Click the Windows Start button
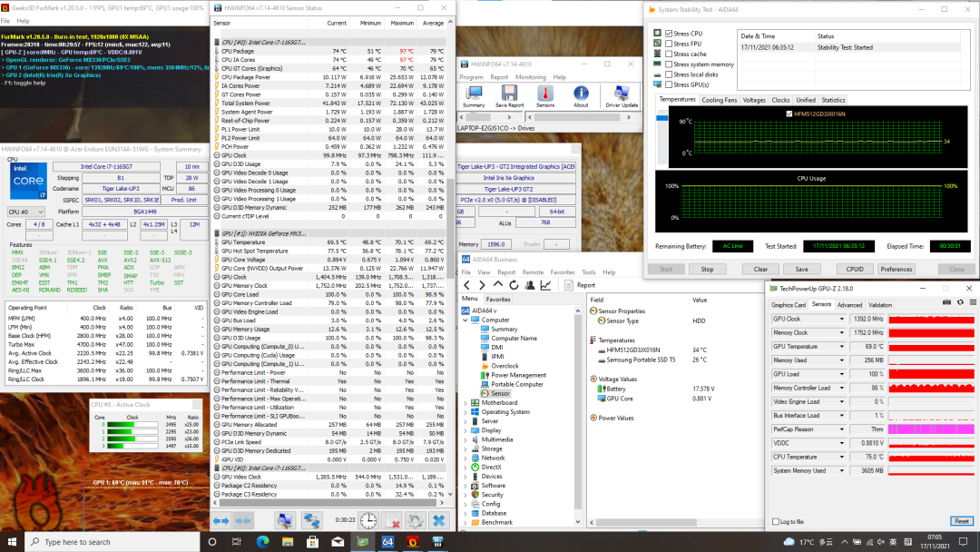Image resolution: width=980 pixels, height=552 pixels. [x=12, y=541]
